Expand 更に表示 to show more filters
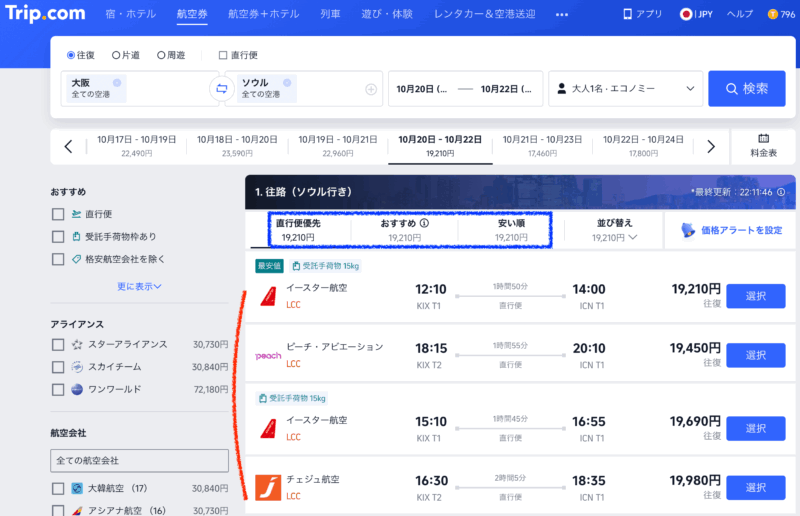Image resolution: width=800 pixels, height=516 pixels. point(139,286)
